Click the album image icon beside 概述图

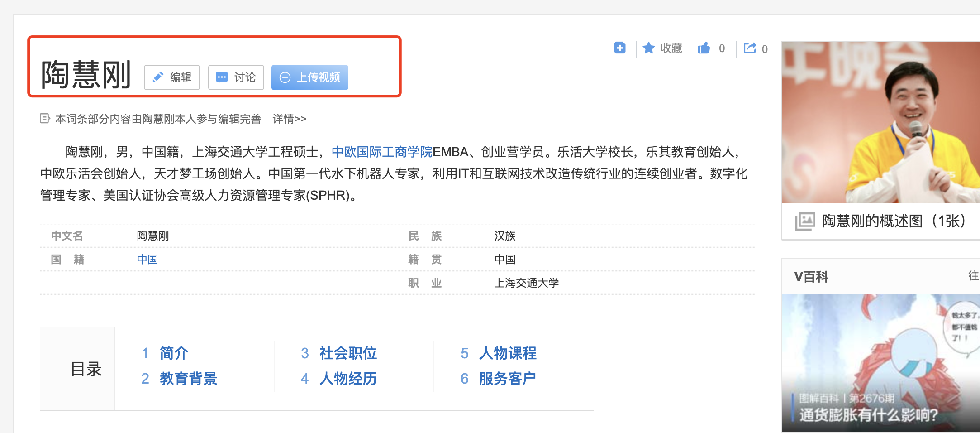(805, 221)
